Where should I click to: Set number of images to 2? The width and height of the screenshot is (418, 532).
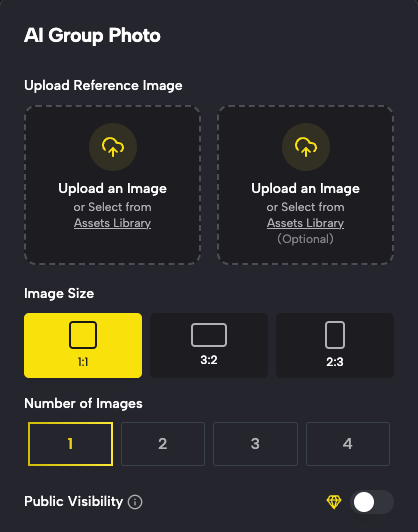tap(163, 444)
